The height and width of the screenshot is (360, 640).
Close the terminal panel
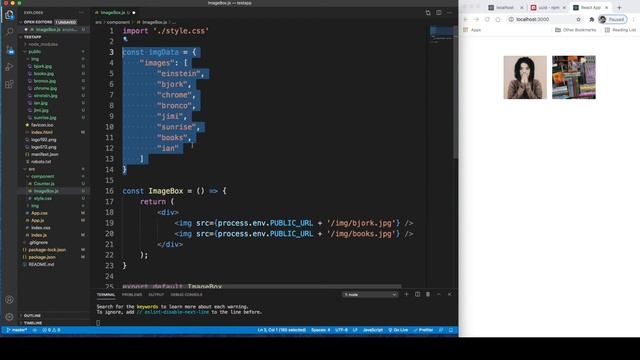click(x=449, y=294)
